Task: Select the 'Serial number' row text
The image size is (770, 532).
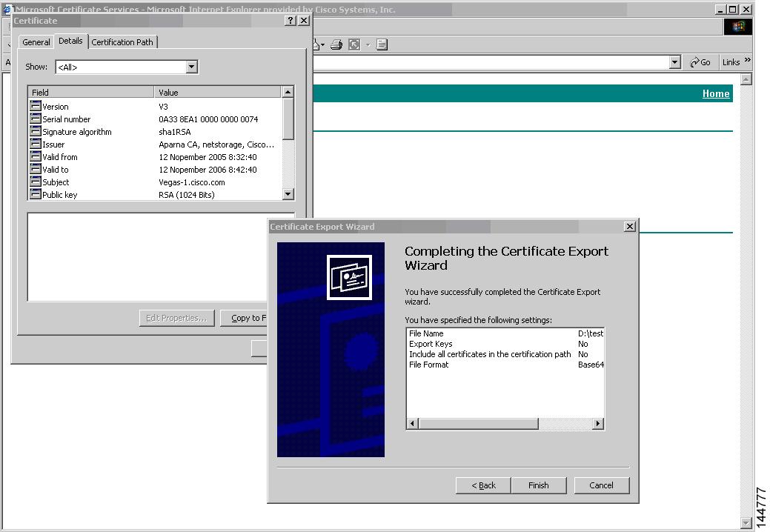Action: click(x=66, y=119)
